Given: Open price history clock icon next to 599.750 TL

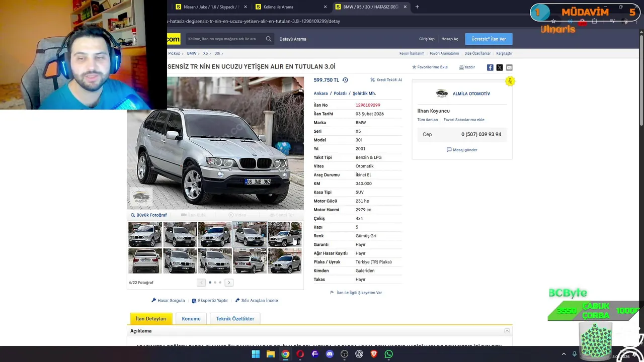Looking at the screenshot, I should tap(345, 80).
